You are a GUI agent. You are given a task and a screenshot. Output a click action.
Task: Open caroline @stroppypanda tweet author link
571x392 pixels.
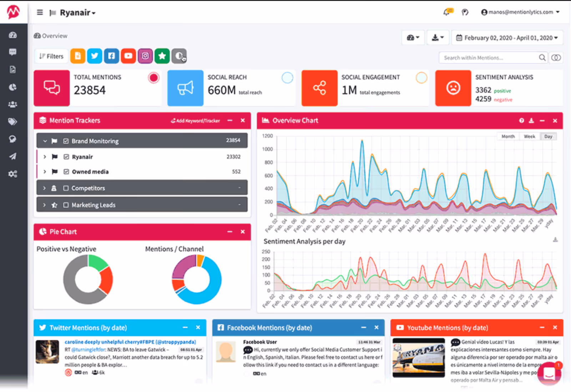pyautogui.click(x=130, y=342)
